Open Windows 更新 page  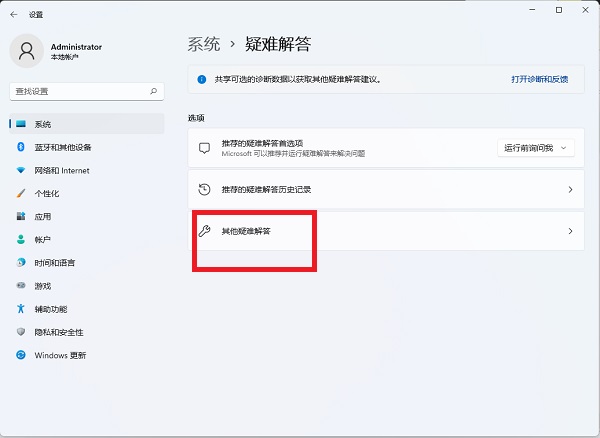(x=60, y=355)
